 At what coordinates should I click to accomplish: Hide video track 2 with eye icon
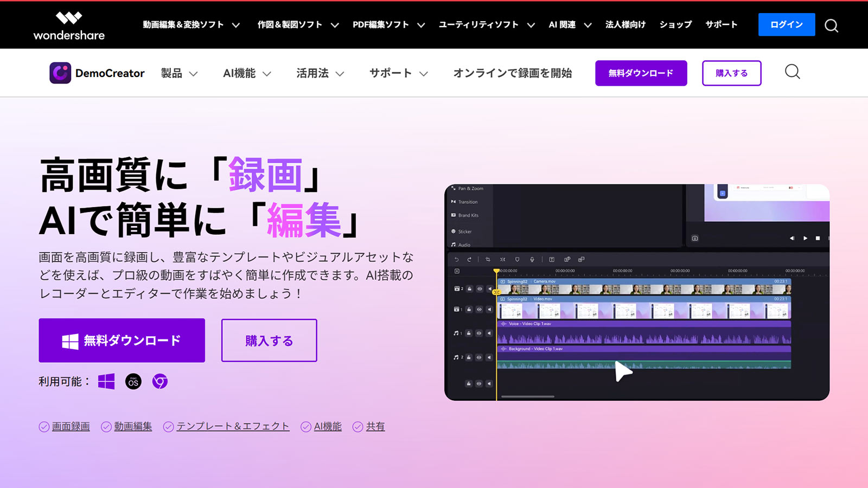pyautogui.click(x=480, y=288)
